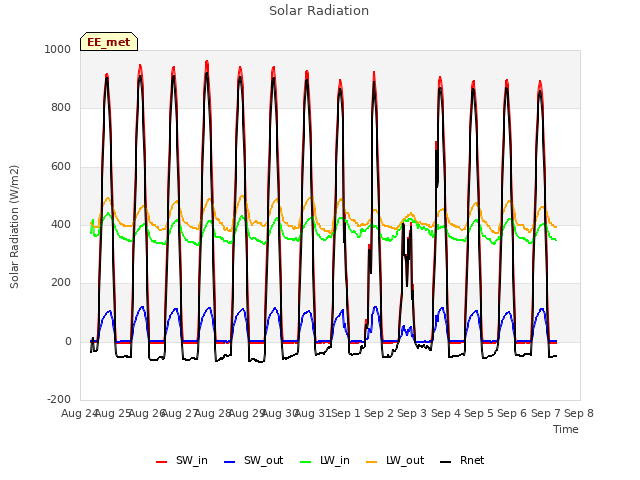Click the Sep 6 x-axis tick label
640x480 pixels.
pos(512,413)
